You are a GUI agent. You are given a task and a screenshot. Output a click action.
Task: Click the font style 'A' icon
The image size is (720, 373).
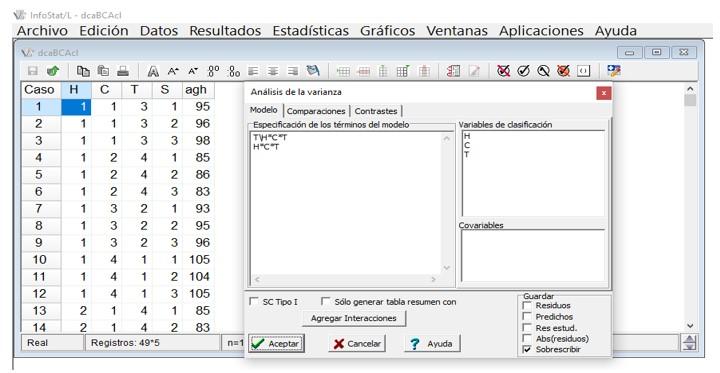pyautogui.click(x=153, y=71)
